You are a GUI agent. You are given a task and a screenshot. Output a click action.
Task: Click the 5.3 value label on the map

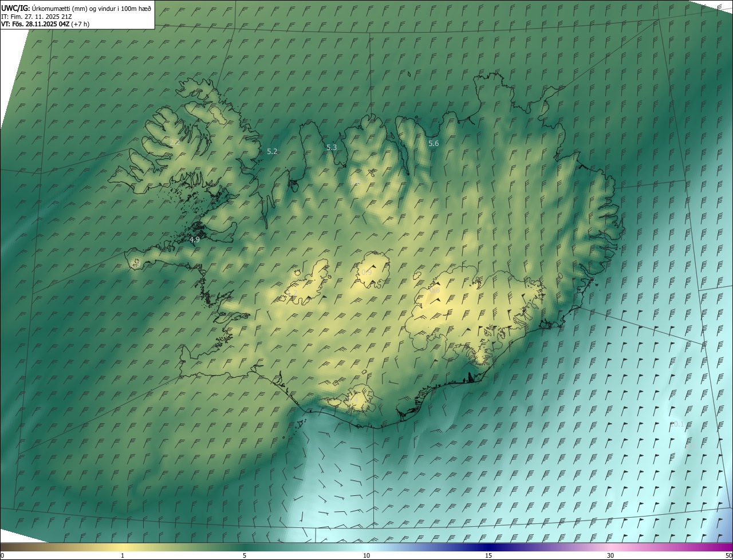(x=332, y=148)
